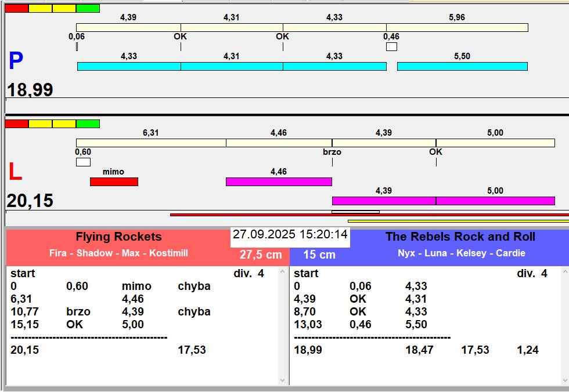Image resolution: width=569 pixels, height=392 pixels.
Task: Click the white 0,46 pass box in lane P
Action: (x=391, y=47)
